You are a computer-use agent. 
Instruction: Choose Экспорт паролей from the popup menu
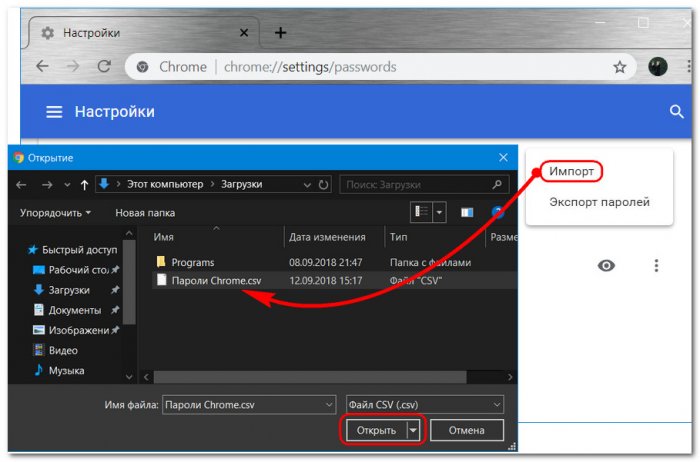[599, 202]
